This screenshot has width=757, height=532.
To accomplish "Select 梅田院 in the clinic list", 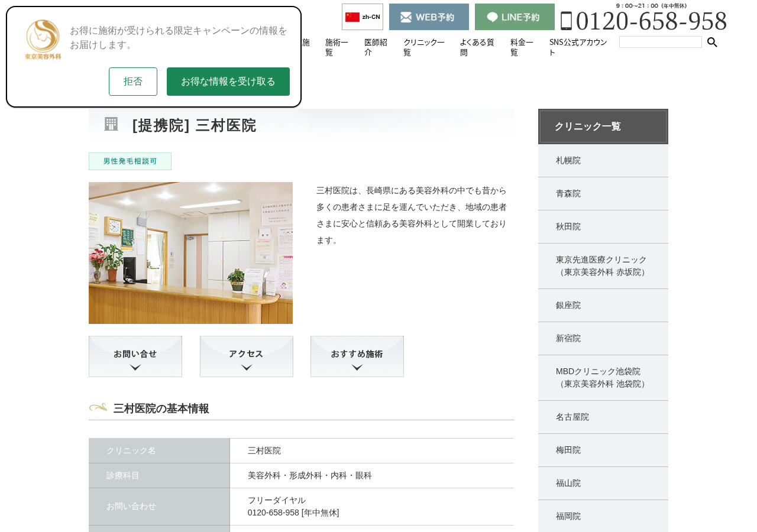I will point(603,450).
